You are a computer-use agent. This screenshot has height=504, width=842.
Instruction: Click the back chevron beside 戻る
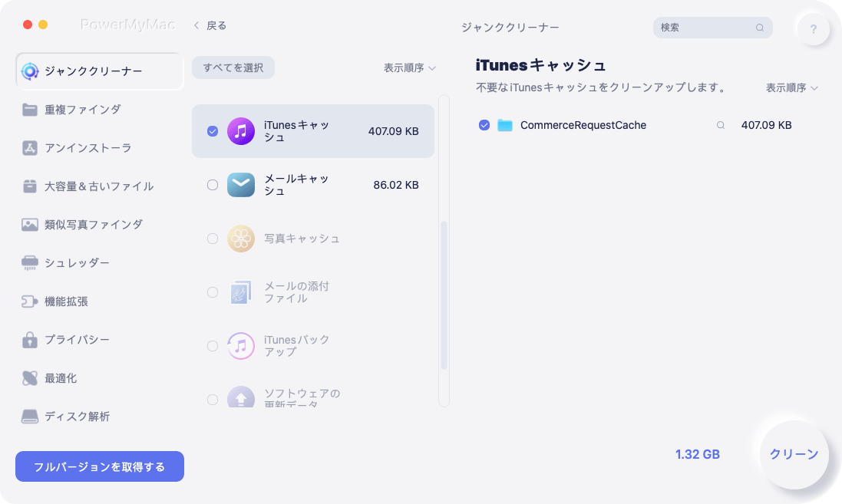[196, 25]
